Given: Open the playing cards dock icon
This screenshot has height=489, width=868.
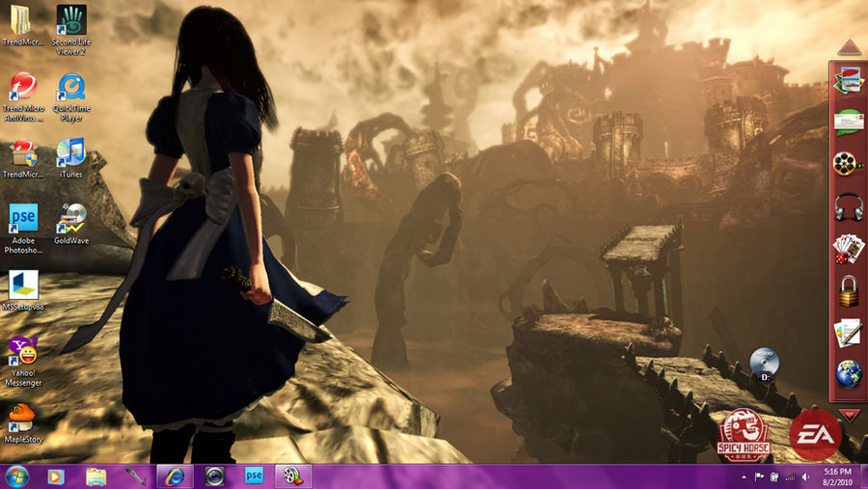Looking at the screenshot, I should point(848,249).
